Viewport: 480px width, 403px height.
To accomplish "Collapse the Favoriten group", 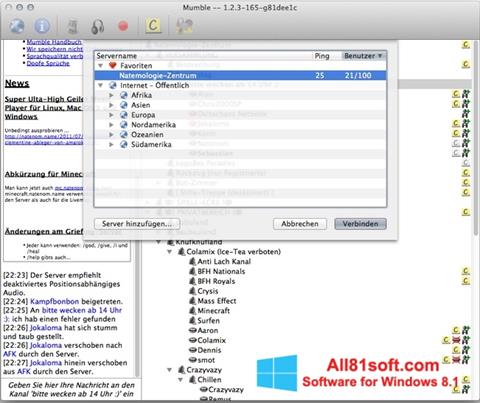I will [100, 66].
